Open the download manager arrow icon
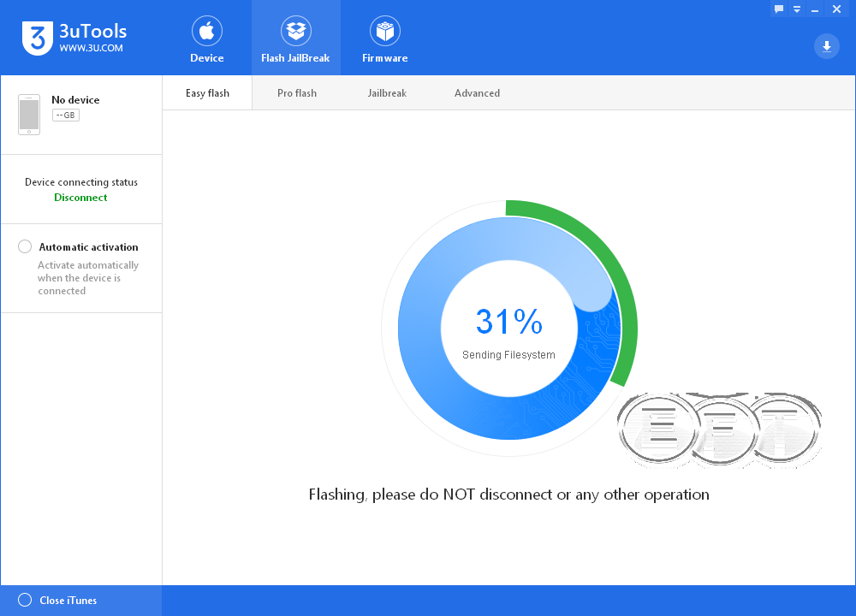856x616 pixels. click(x=827, y=46)
